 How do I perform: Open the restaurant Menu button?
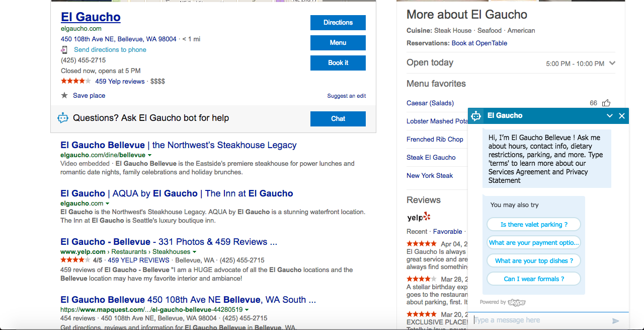[x=338, y=43]
